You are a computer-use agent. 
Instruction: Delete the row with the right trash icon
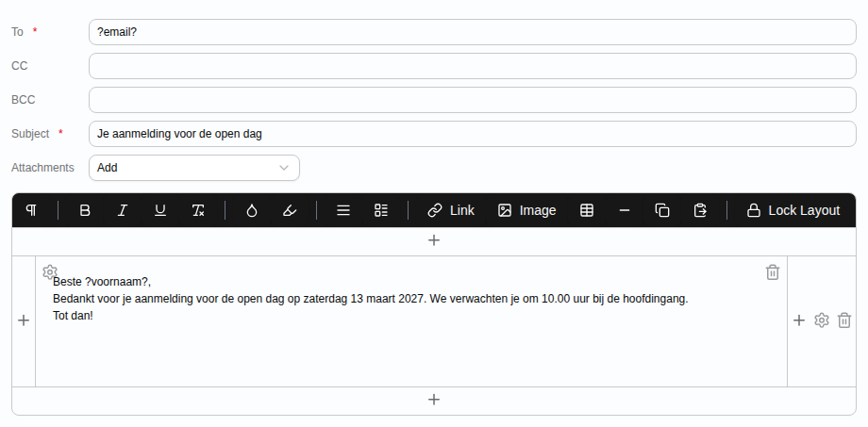[844, 320]
